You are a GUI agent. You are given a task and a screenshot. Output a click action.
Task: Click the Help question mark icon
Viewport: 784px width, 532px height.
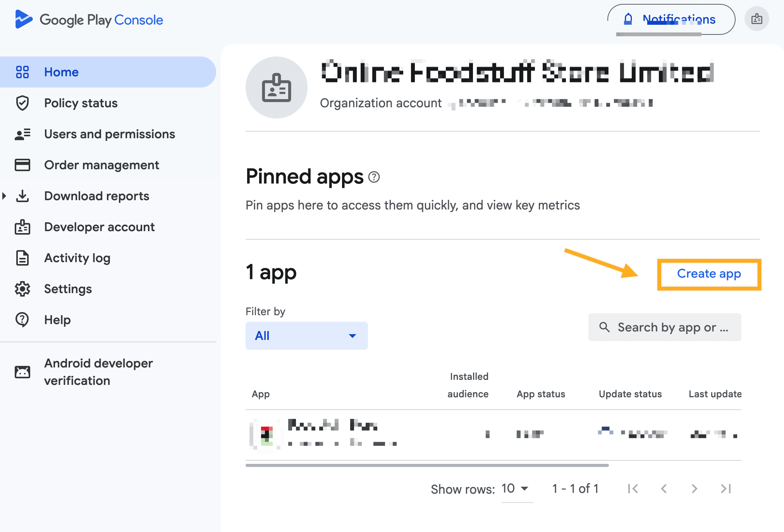click(x=22, y=320)
